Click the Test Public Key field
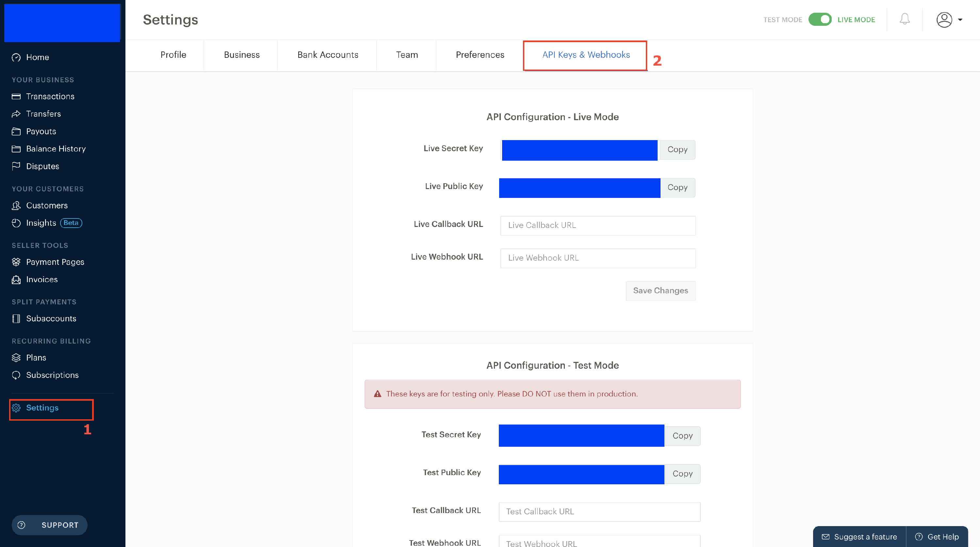Viewport: 980px width, 547px height. click(x=581, y=475)
